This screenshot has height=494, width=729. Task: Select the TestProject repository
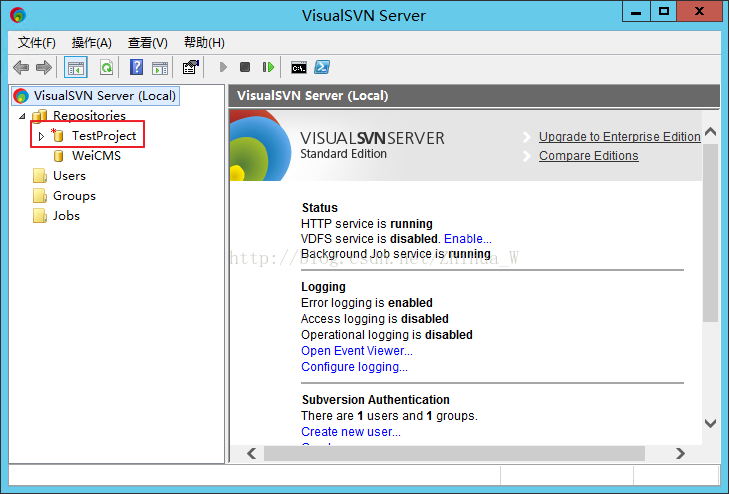click(104, 136)
